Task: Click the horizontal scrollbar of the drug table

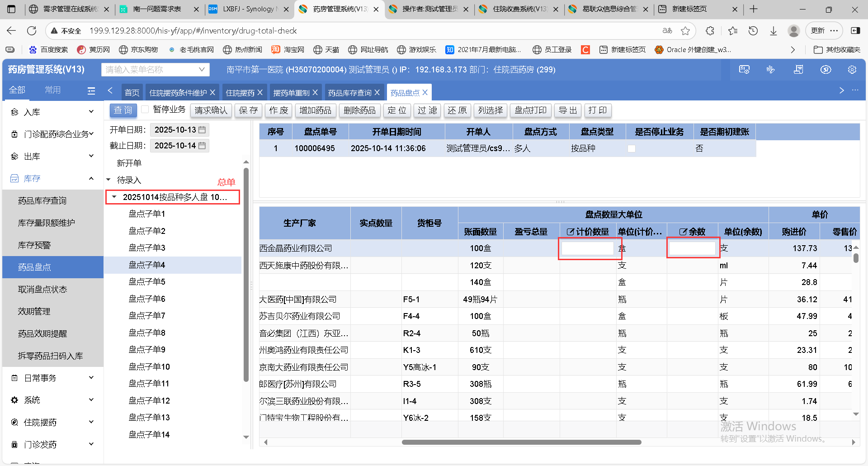Action: pos(521,442)
